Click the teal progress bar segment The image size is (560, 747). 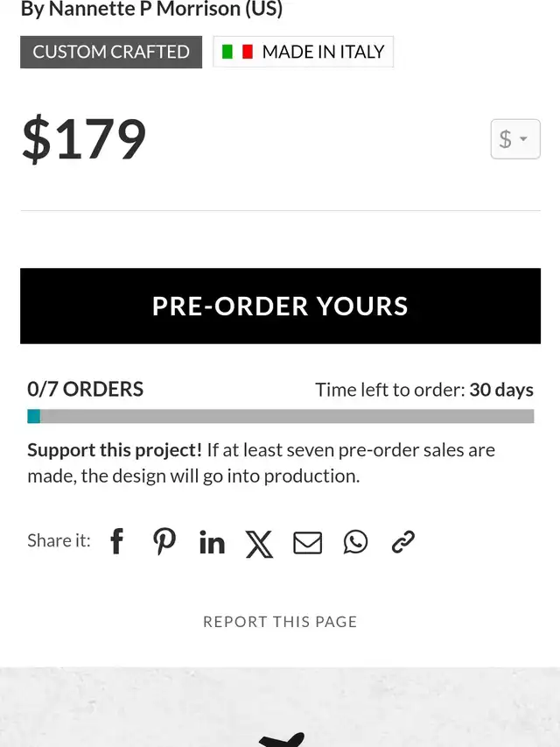(x=34, y=416)
